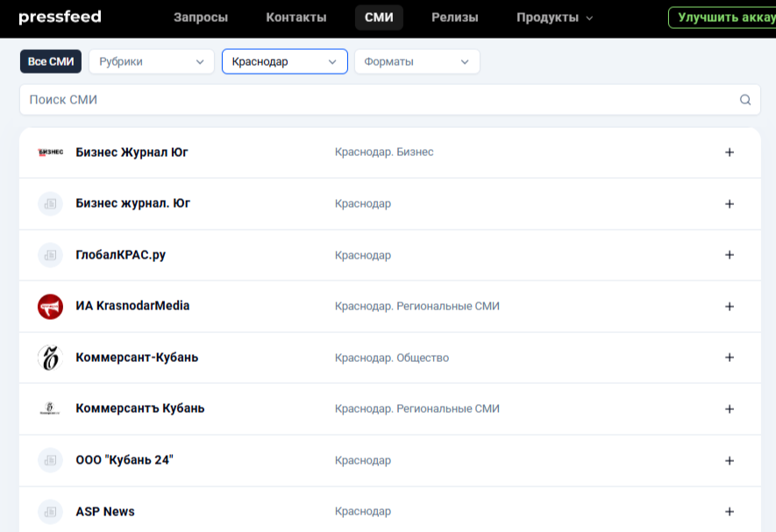This screenshot has width=776, height=532.
Task: Open the Запросы menu item
Action: tap(201, 18)
